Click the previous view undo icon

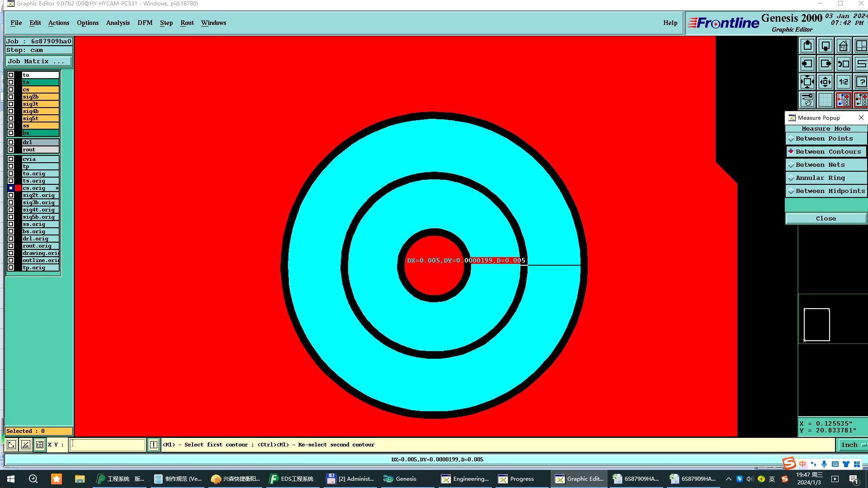843,64
